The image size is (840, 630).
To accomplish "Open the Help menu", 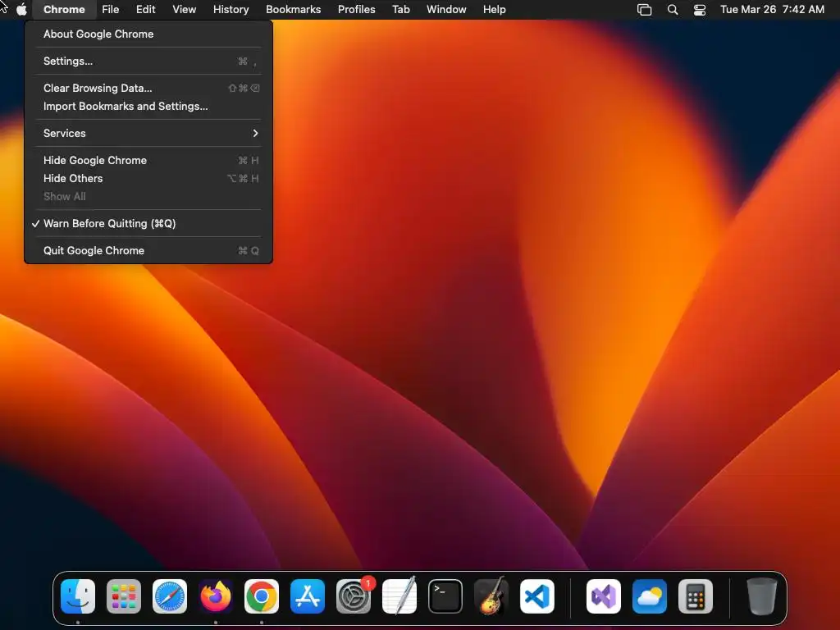I will click(x=495, y=10).
